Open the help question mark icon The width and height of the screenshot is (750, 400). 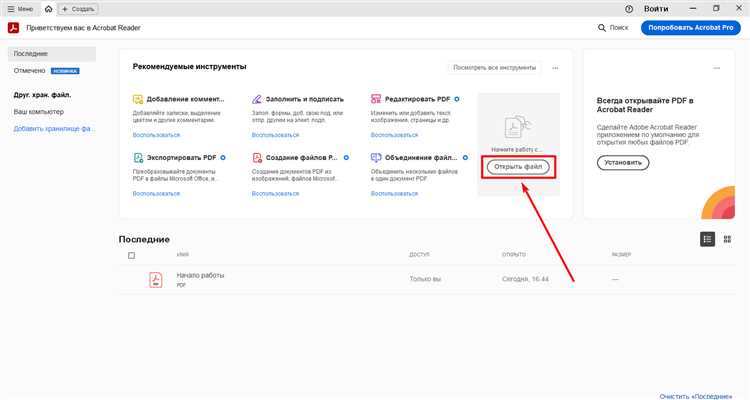click(629, 9)
